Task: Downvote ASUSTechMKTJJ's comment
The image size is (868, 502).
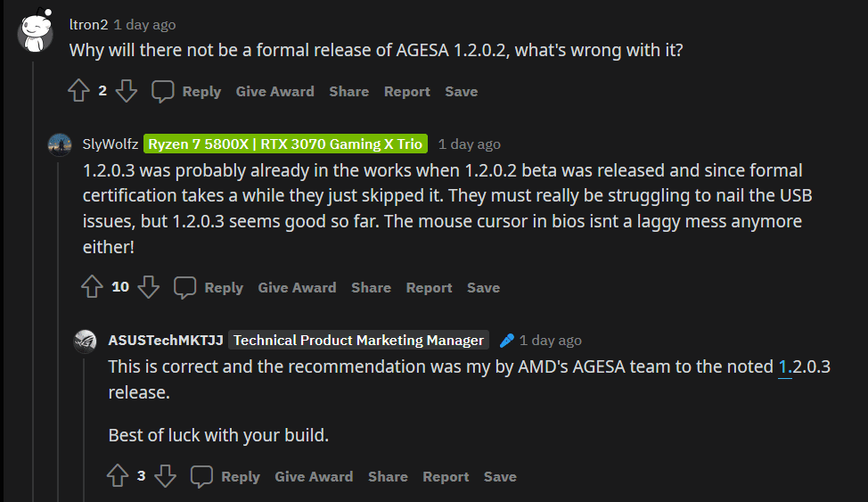Action: click(x=166, y=476)
